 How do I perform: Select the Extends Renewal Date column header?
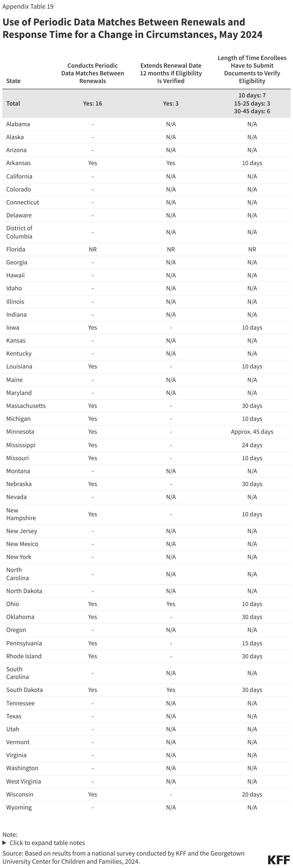point(171,73)
